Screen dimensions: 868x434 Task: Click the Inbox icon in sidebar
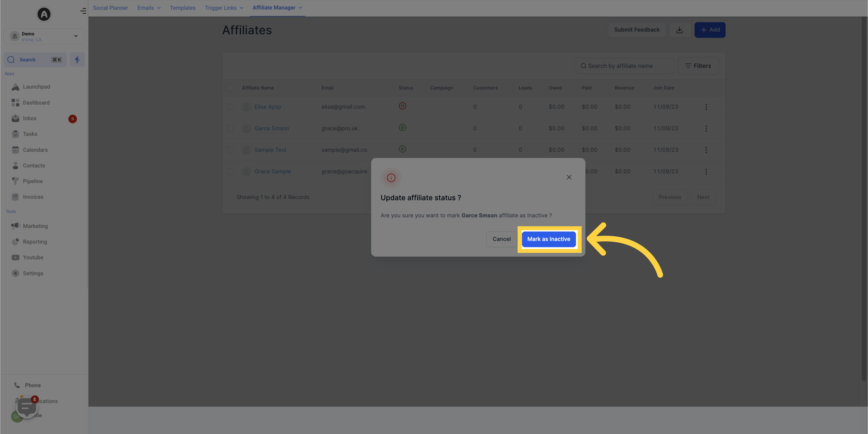(x=14, y=118)
